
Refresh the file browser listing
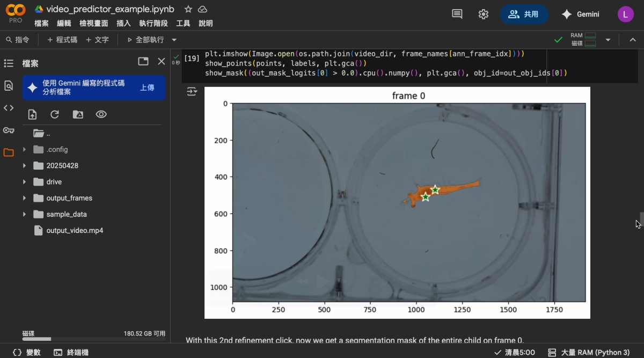[55, 114]
